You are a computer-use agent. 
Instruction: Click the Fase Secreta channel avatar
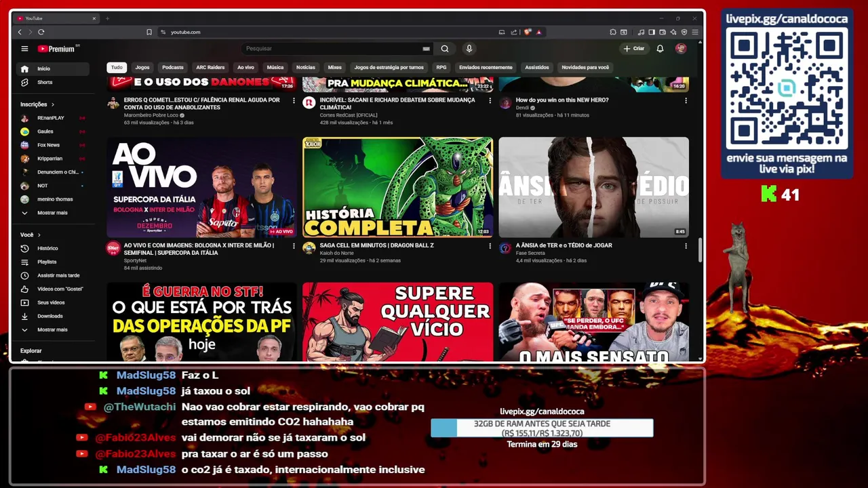point(505,248)
